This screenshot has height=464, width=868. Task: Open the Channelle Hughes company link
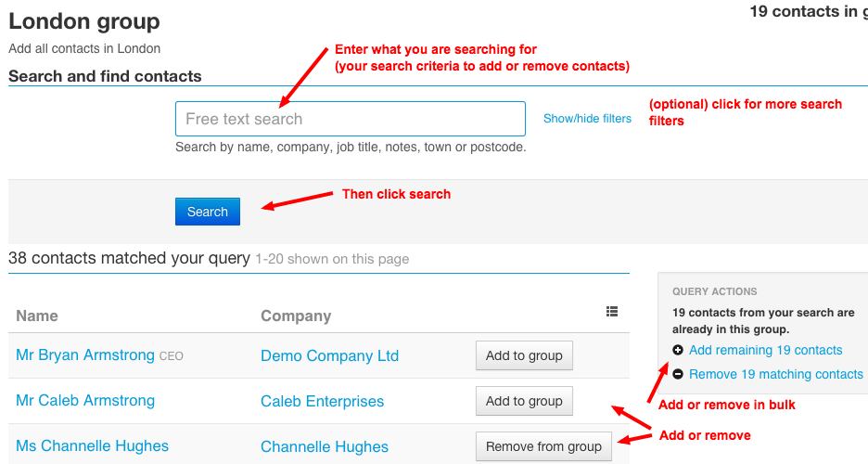(x=325, y=446)
